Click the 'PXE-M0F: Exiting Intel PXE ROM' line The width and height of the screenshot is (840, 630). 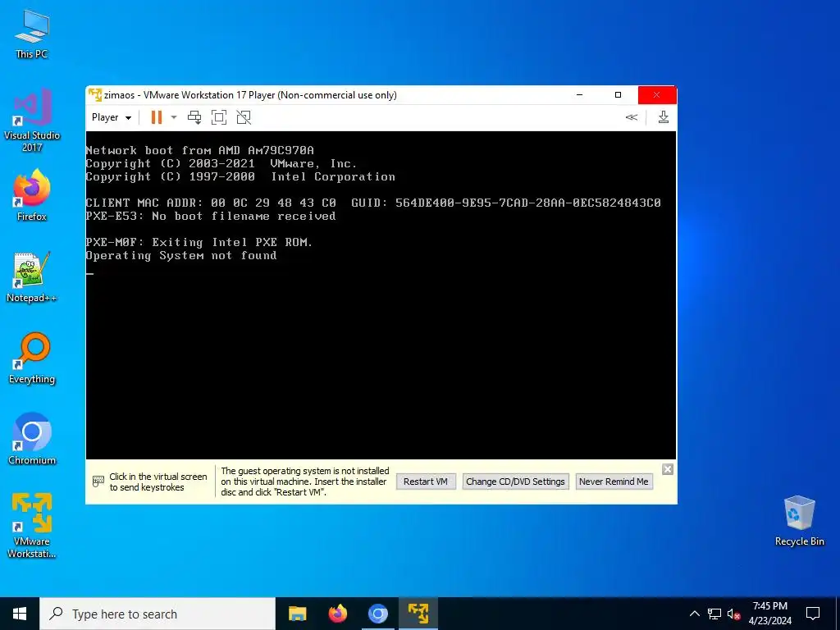[x=199, y=242]
